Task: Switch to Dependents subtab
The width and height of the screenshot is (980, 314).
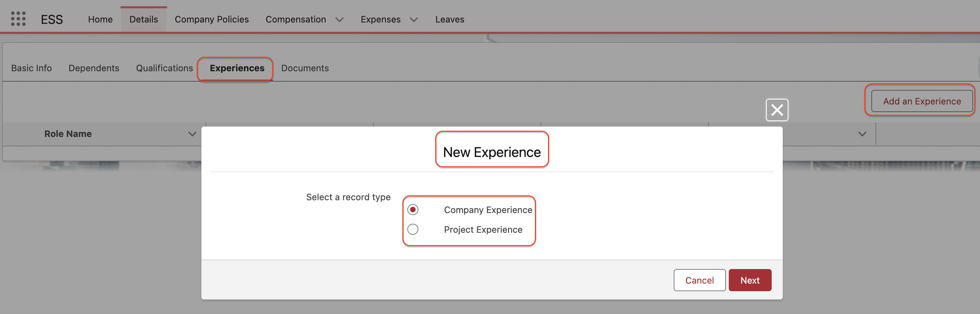Action: pos(93,68)
